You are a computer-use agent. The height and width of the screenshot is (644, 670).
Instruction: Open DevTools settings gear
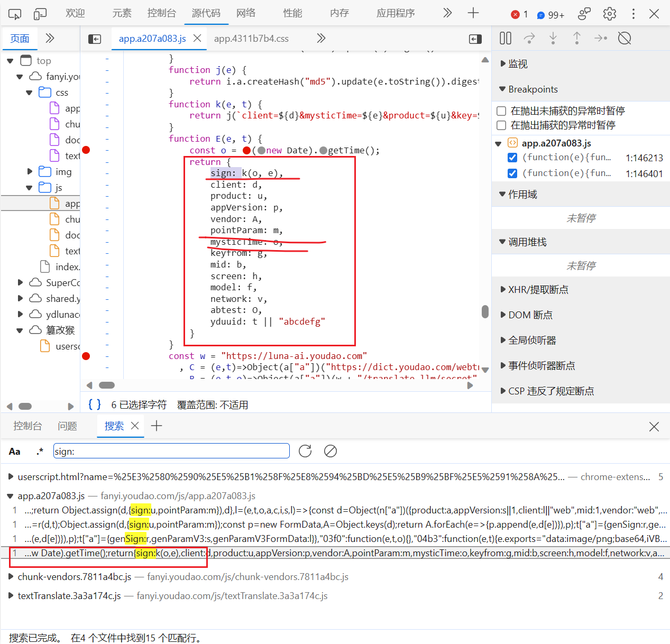610,14
